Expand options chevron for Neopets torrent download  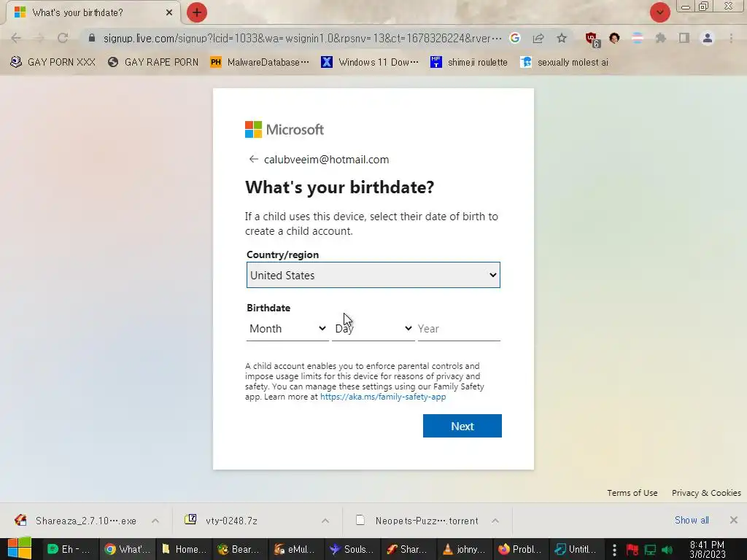click(x=495, y=521)
